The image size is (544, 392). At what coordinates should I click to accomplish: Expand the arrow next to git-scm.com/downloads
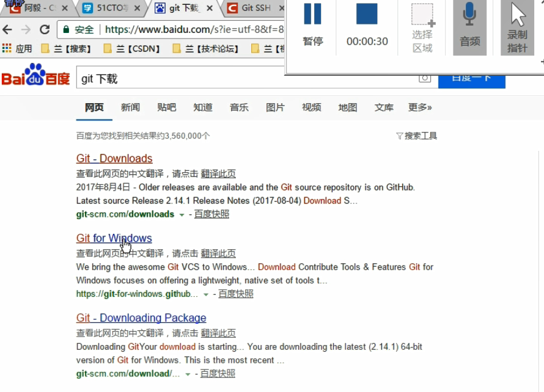pyautogui.click(x=182, y=215)
